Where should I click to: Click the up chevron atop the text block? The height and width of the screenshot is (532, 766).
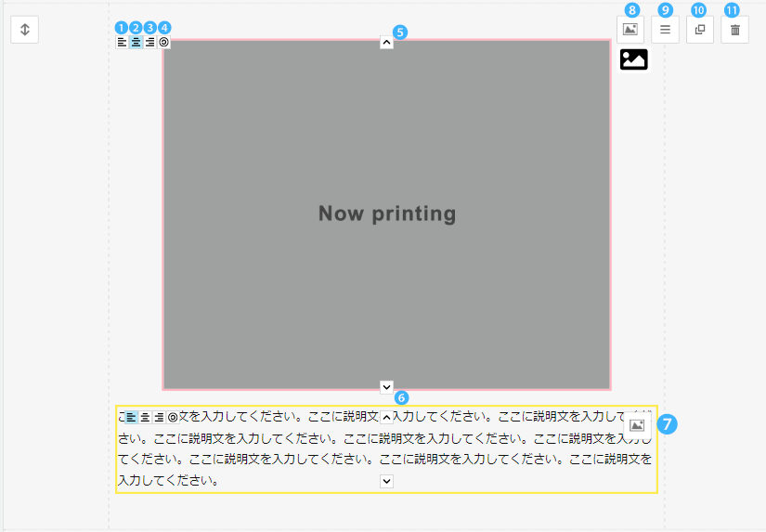(x=387, y=418)
